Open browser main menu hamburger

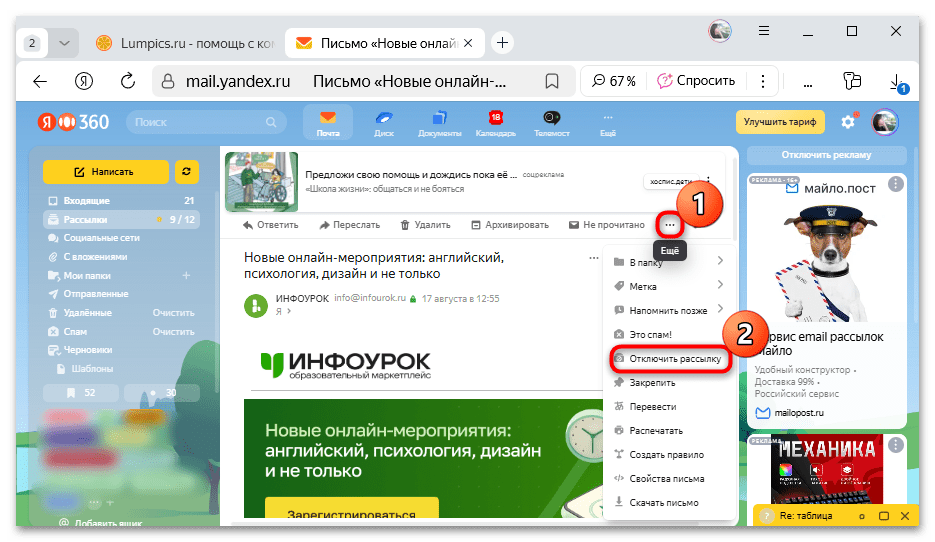[764, 30]
